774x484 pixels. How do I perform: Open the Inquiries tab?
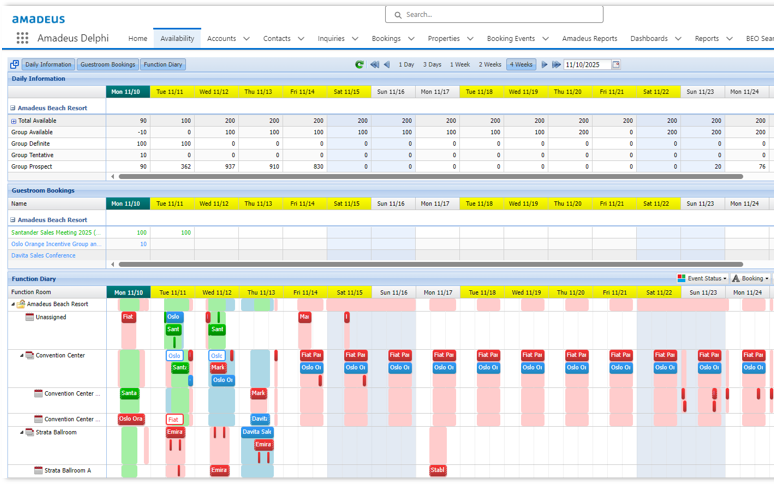331,38
